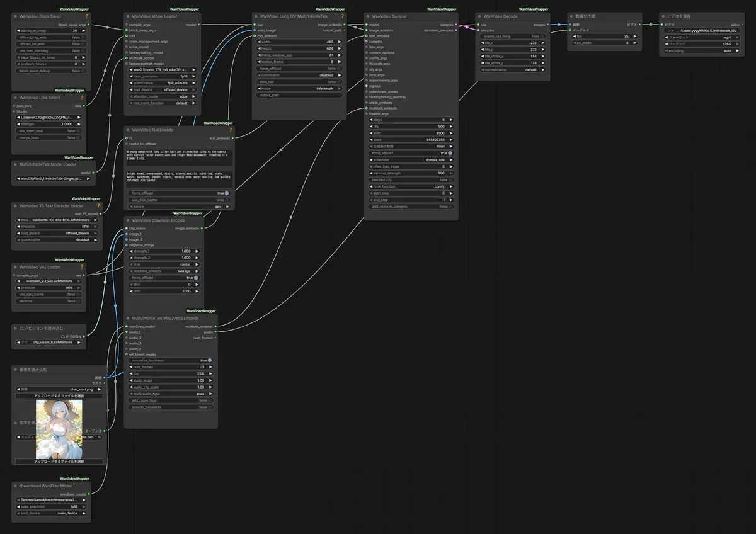Toggle merge_loras in Lora Select
This screenshot has height=534, width=756.
click(x=48, y=137)
